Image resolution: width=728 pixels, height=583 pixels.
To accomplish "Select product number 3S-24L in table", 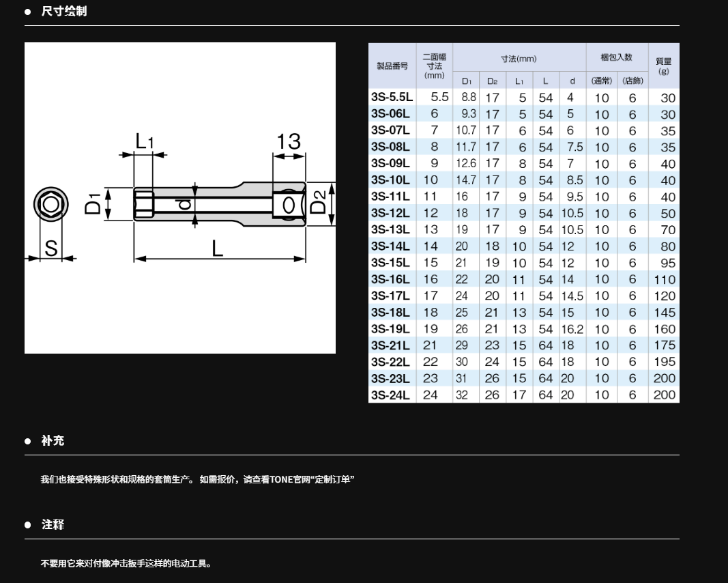I will tap(390, 395).
